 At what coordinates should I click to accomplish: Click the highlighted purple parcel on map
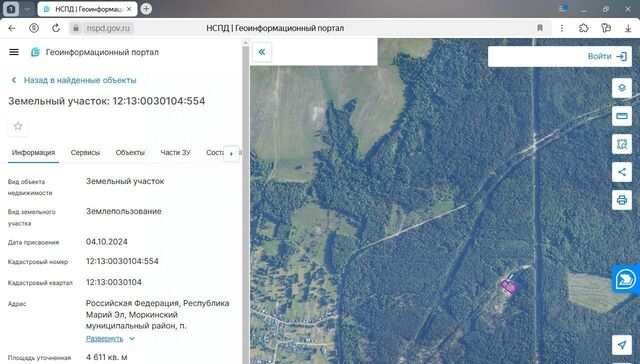508,286
